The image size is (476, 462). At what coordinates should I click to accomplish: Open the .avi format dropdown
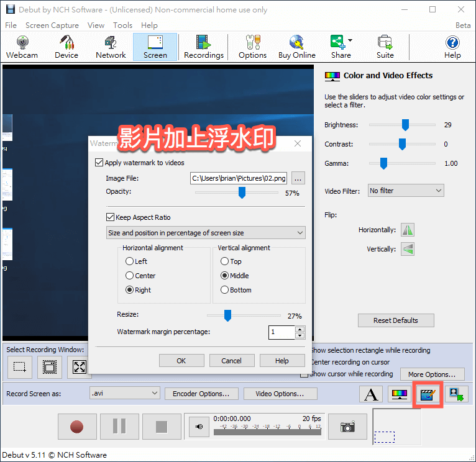125,393
